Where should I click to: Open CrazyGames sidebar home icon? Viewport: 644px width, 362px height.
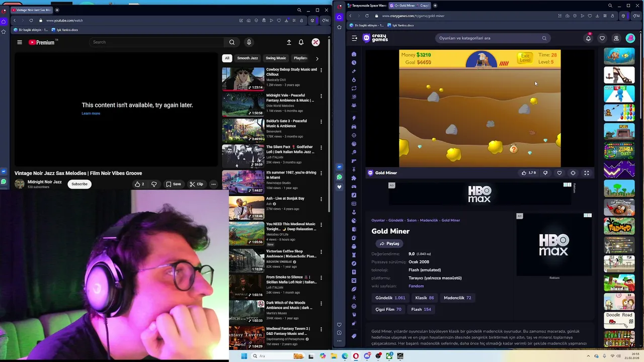coord(354,54)
